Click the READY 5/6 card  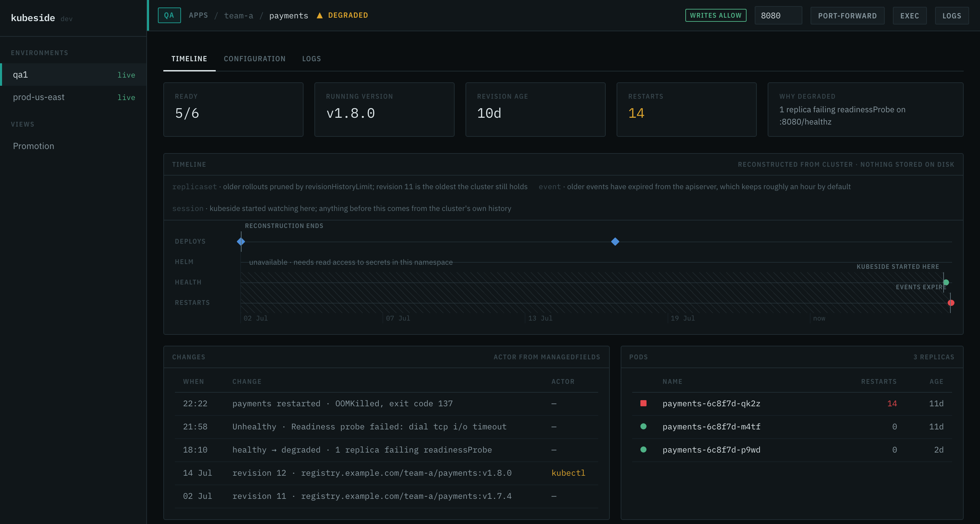tap(233, 110)
